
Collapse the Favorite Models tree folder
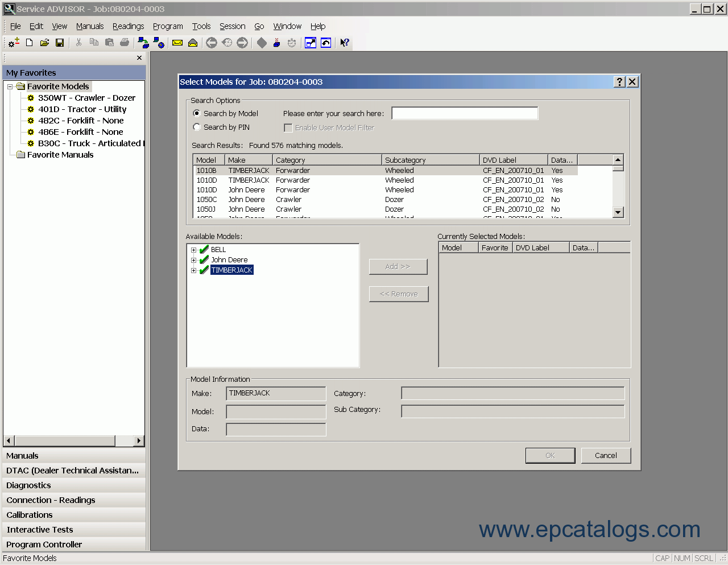[x=10, y=86]
